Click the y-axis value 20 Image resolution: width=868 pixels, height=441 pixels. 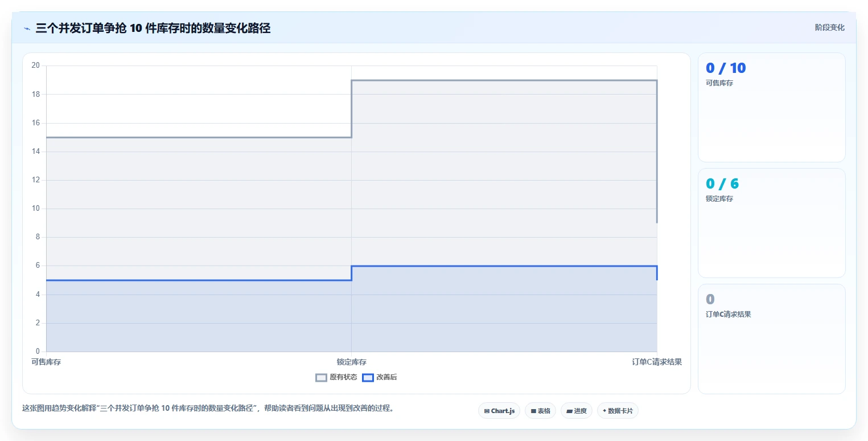35,66
